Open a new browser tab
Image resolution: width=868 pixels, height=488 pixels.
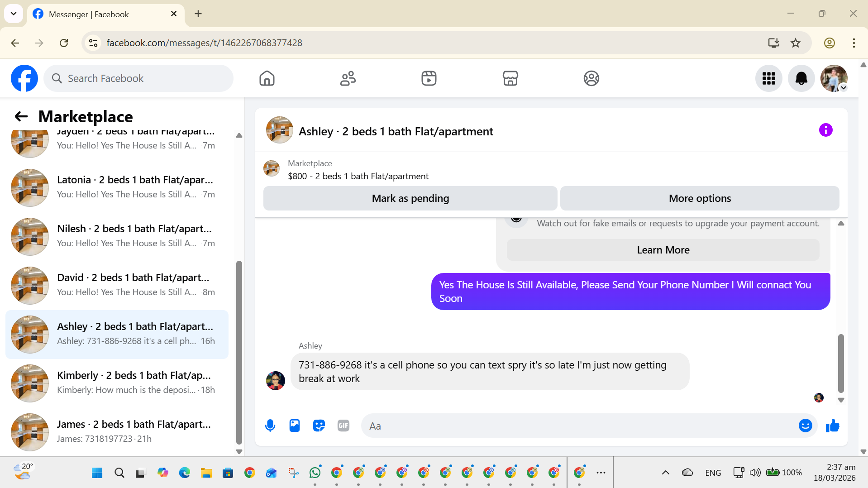(198, 14)
